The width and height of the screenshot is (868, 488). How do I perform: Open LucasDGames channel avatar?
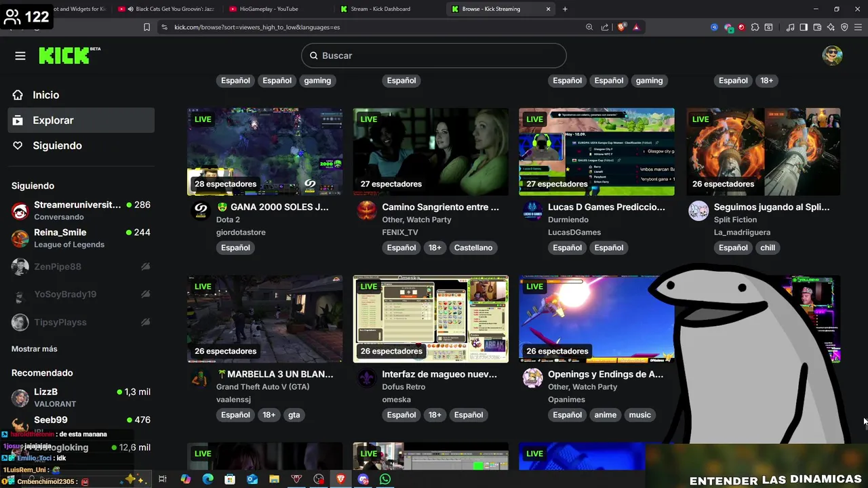coord(533,211)
